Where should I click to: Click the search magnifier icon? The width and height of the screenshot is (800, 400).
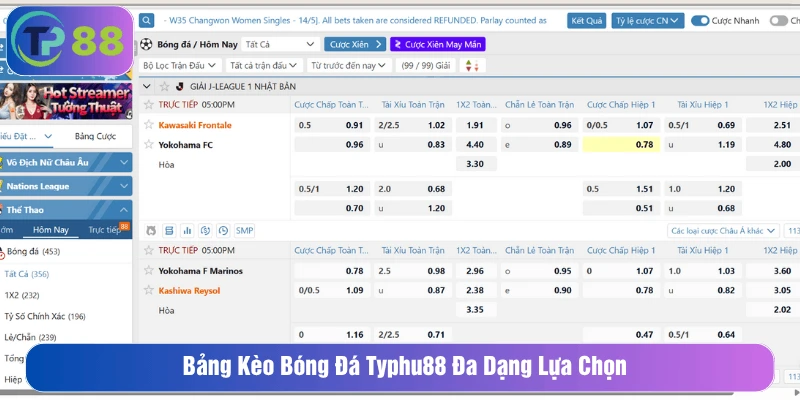(146, 20)
